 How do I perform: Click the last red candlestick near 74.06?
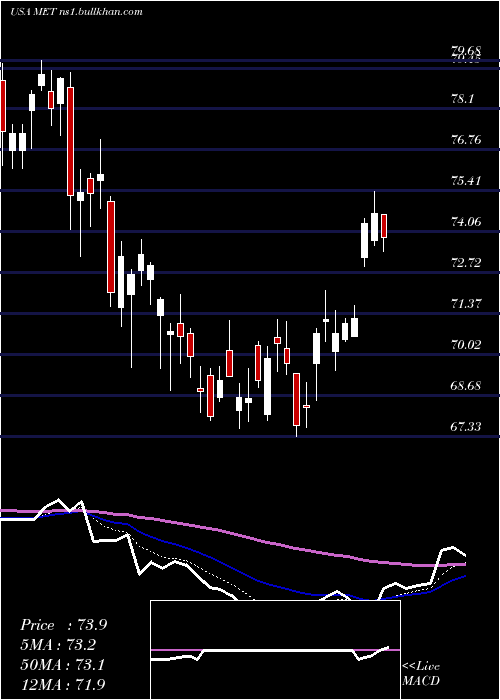pyautogui.click(x=383, y=226)
